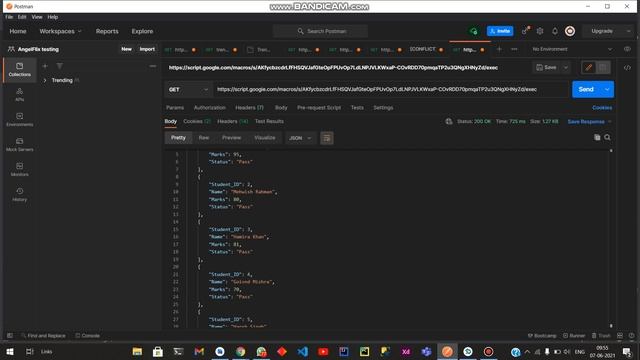Image resolution: width=640 pixels, height=360 pixels.
Task: Open Bootcamp from the status bar
Action: click(542, 336)
